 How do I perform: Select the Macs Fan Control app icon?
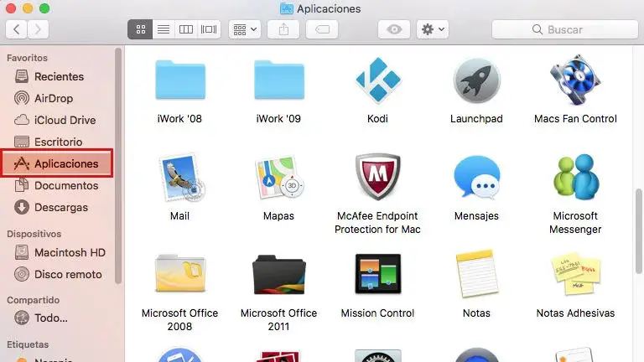[575, 80]
